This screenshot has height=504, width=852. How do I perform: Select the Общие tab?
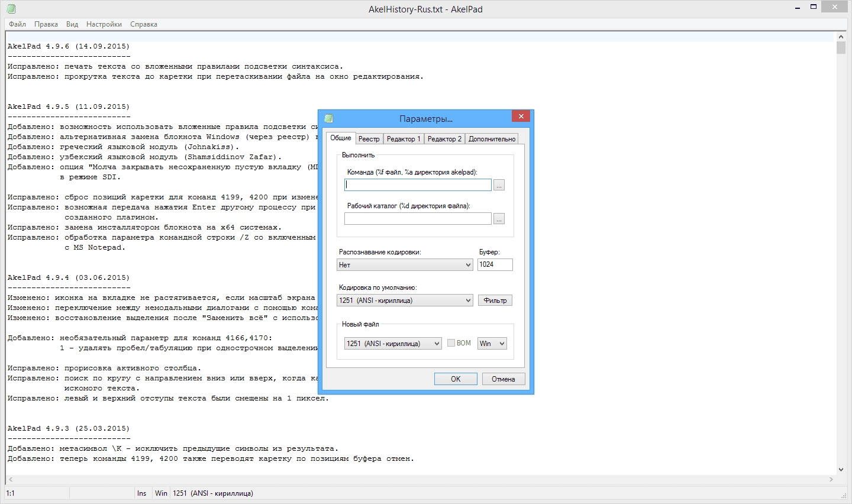[x=341, y=138]
